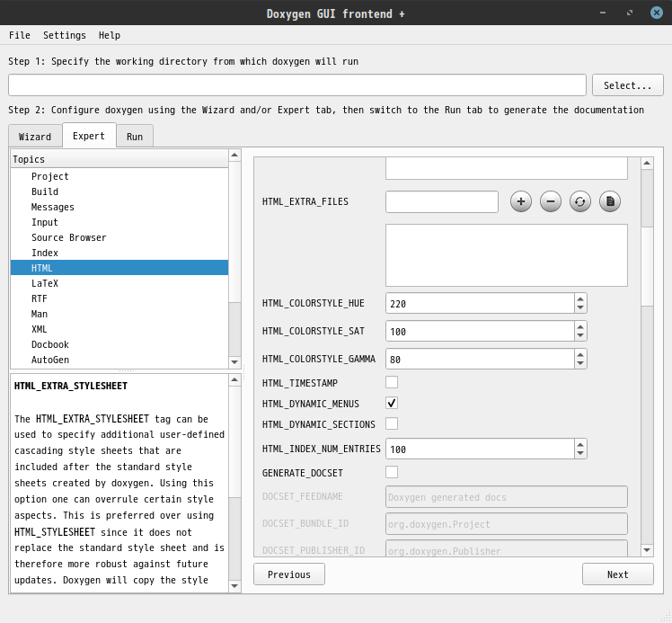
Task: Decrease HTML_INDEX_NUM_ENTRIES with down arrow
Action: (x=580, y=453)
